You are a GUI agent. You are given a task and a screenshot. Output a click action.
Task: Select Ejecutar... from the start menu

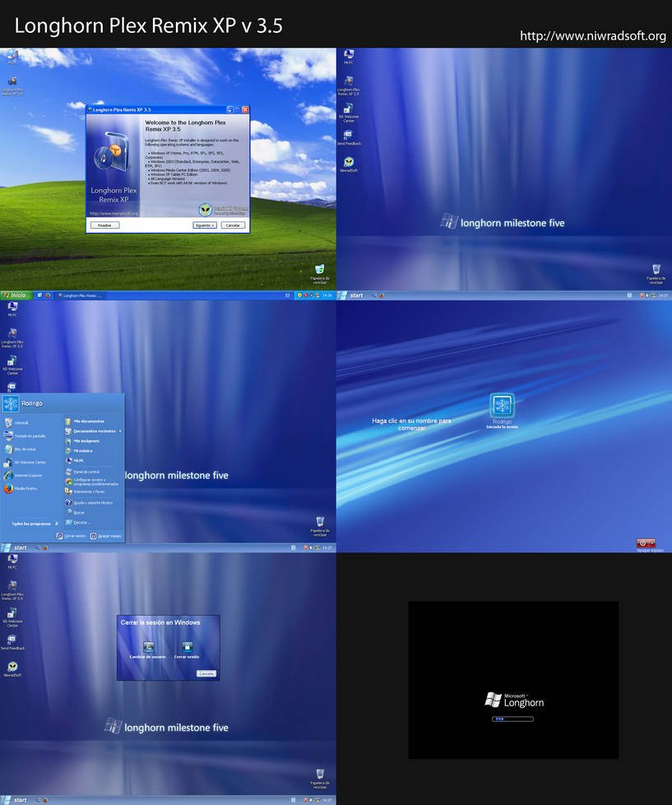pos(84,523)
